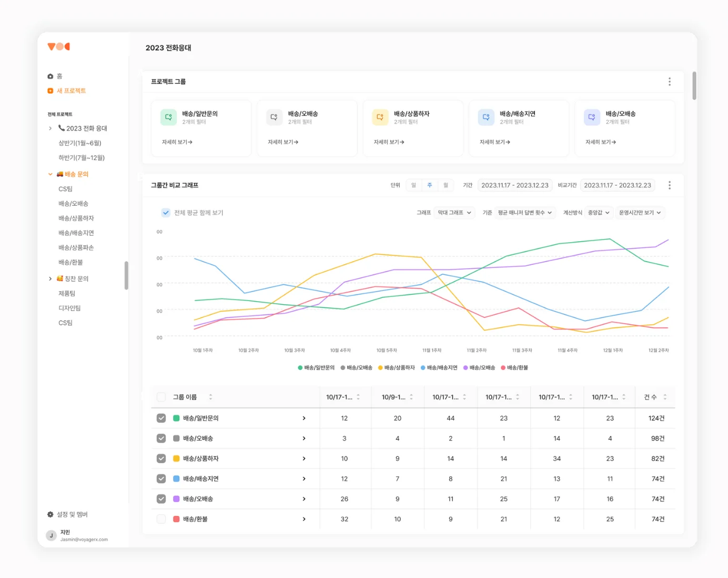Expand the 2023 전화 응대 tree item
Image resolution: width=728 pixels, height=578 pixels.
[x=50, y=128]
